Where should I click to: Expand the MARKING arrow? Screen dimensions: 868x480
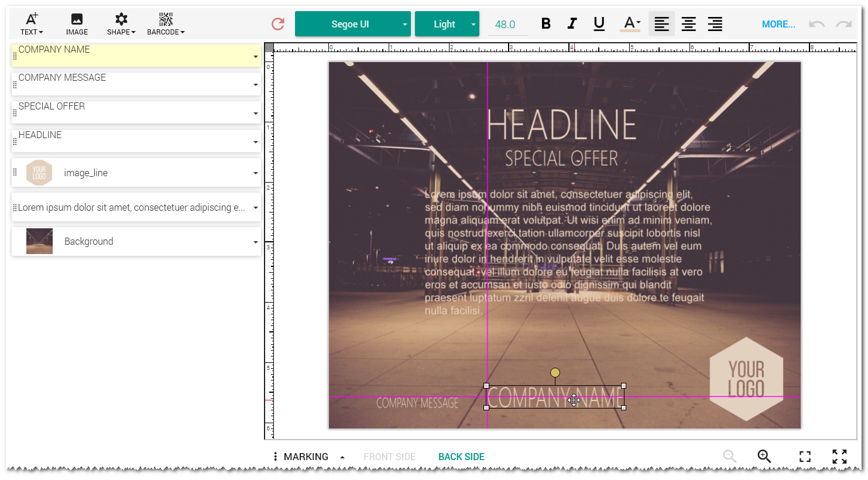(x=342, y=457)
